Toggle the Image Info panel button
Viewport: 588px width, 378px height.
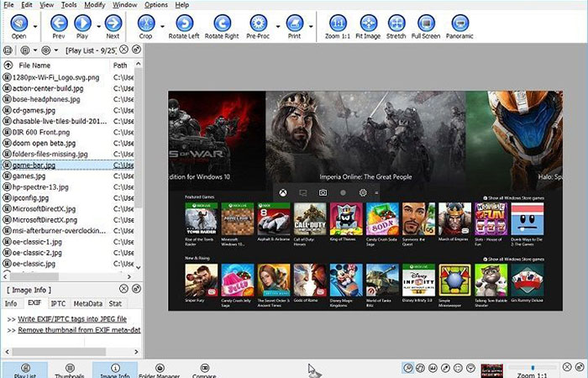pos(115,370)
